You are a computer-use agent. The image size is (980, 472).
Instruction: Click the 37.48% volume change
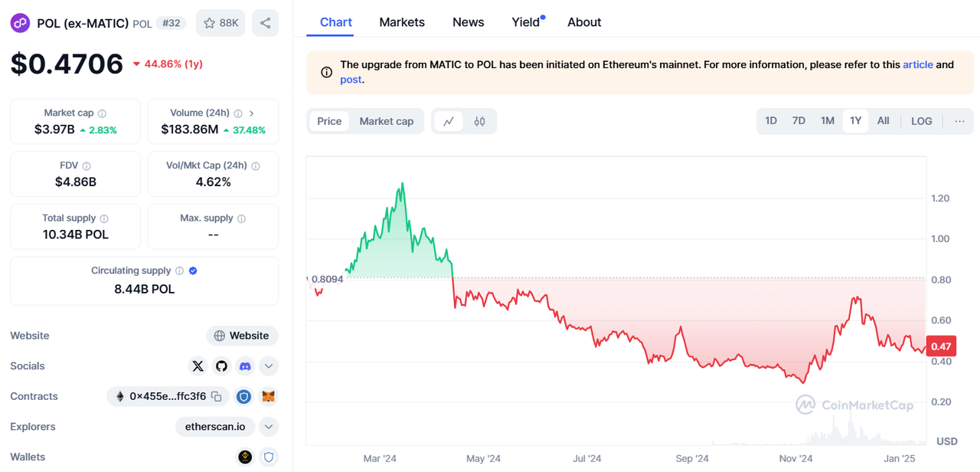[x=244, y=130]
